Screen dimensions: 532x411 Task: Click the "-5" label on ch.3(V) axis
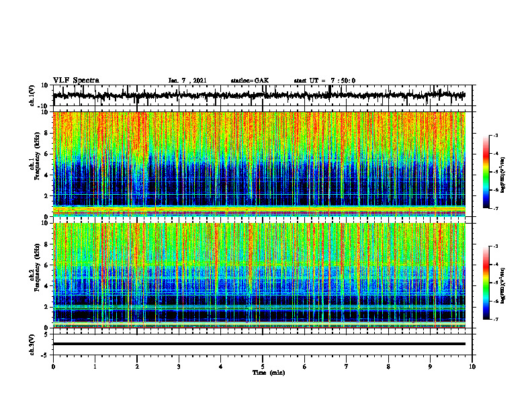click(x=46, y=355)
